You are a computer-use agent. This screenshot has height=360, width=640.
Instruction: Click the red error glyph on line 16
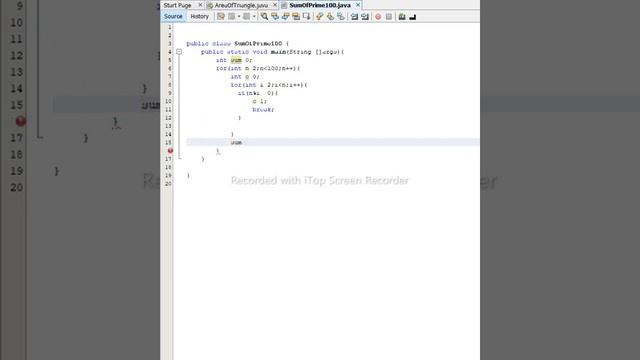[170, 151]
